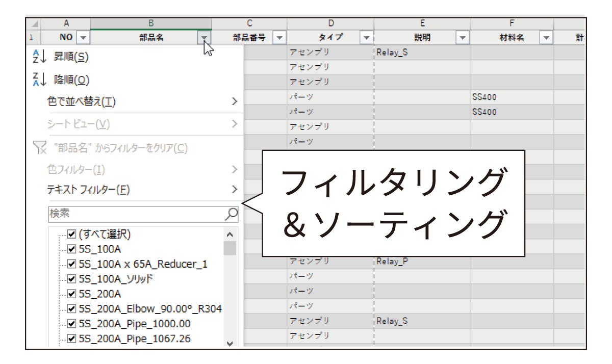The image size is (612, 364).
Task: Click the magnifier icon in search box
Action: 231,214
